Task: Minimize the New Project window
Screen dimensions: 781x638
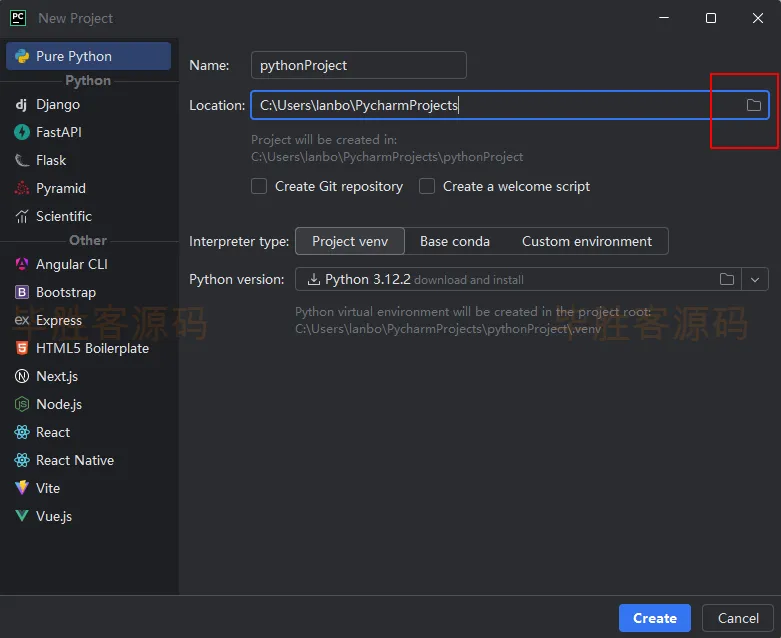Action: (664, 18)
